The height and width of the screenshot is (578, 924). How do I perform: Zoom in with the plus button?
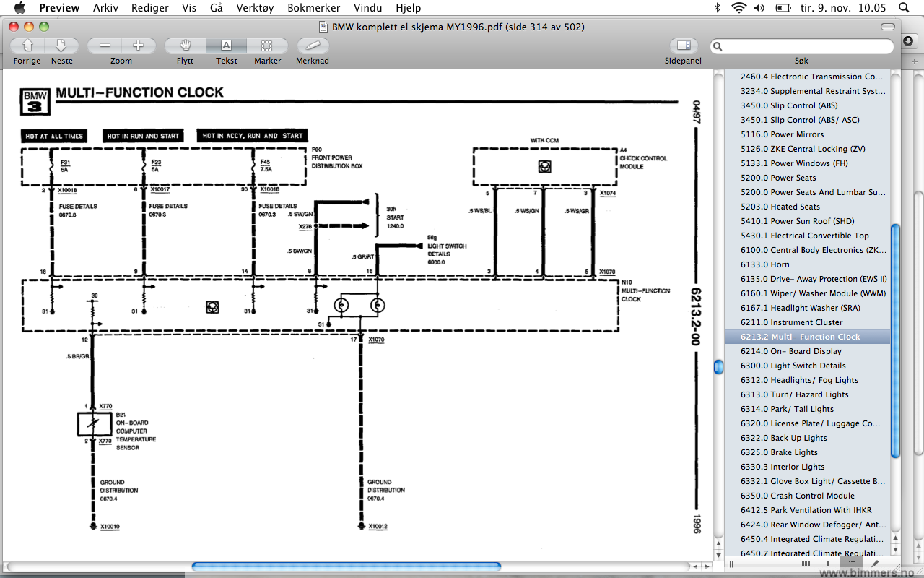pyautogui.click(x=138, y=46)
